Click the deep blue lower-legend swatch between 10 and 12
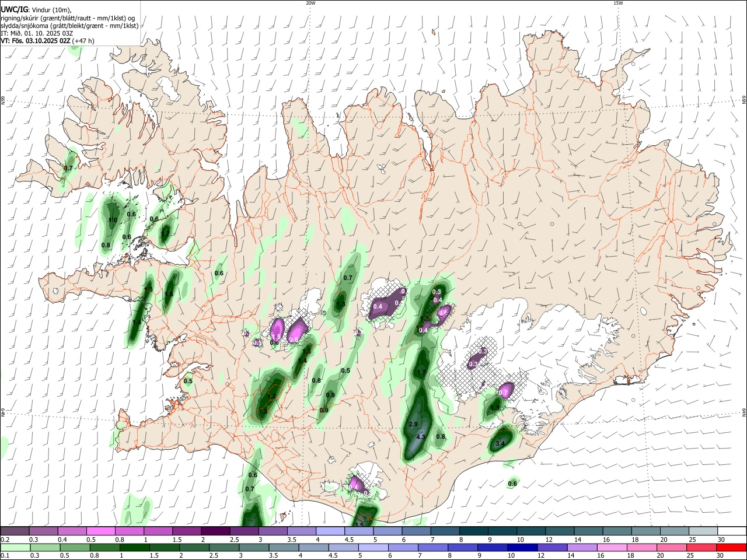This screenshot has height=560, width=747. 522,547
